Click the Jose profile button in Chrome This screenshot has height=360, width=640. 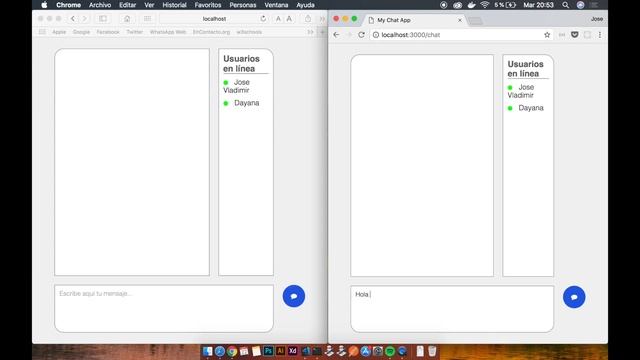point(597,19)
